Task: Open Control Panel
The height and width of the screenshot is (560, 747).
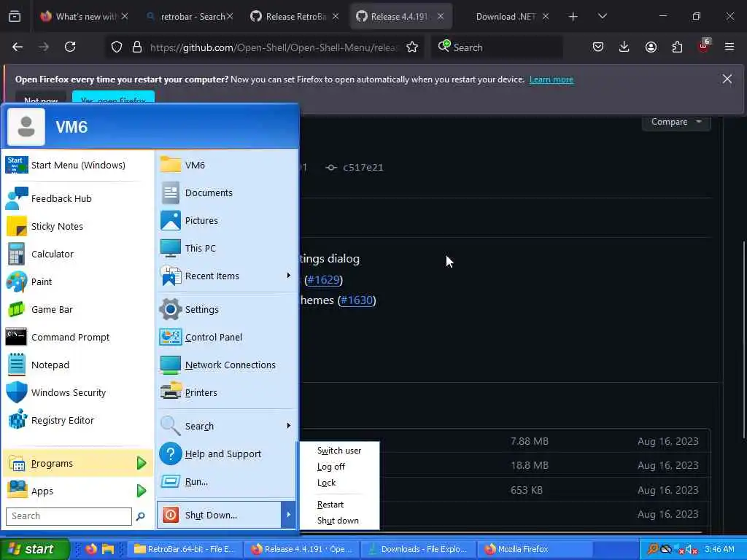Action: pos(227,337)
